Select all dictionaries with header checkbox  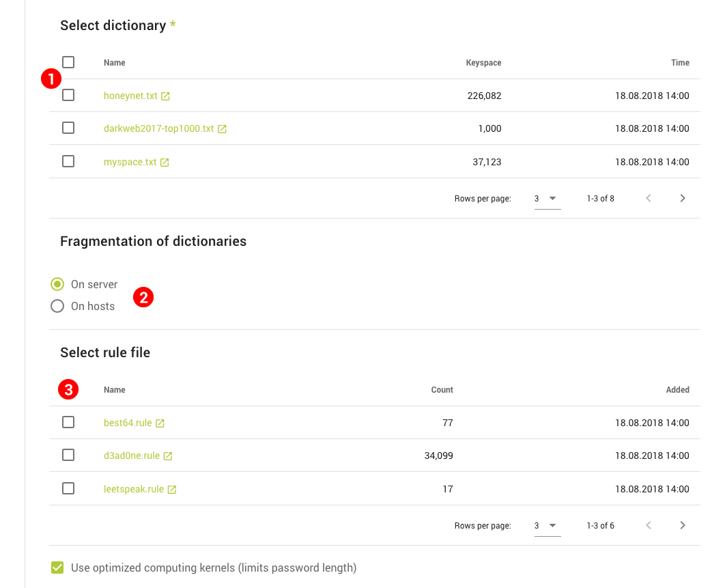click(68, 62)
